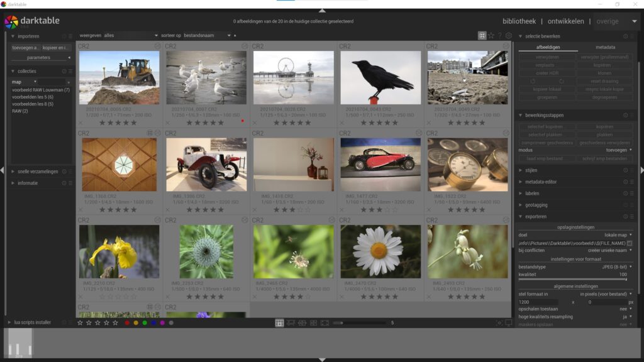Image resolution: width=644 pixels, height=362 pixels.
Task: Rotate selection clockwise
Action: pyautogui.click(x=562, y=81)
